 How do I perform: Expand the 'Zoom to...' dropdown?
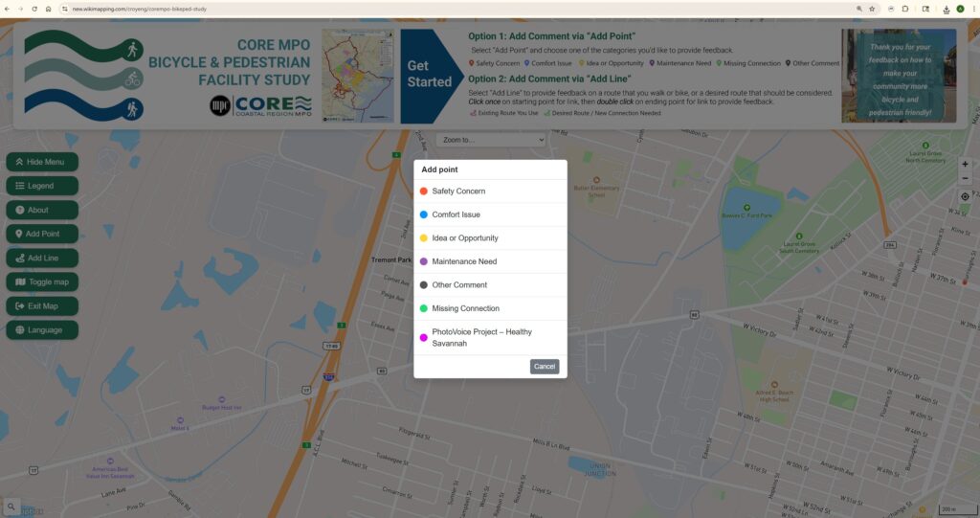492,140
